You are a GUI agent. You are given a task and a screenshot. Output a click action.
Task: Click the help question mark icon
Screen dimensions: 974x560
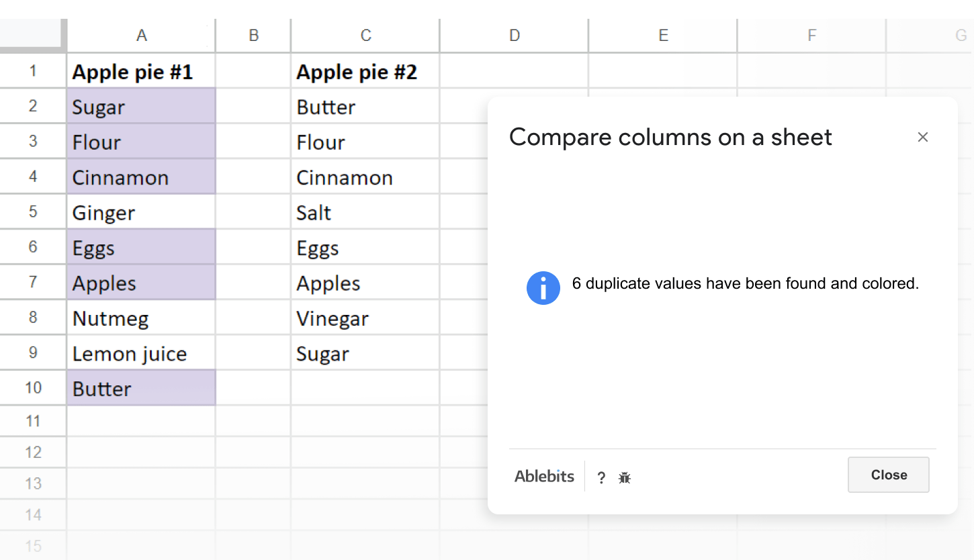click(601, 477)
